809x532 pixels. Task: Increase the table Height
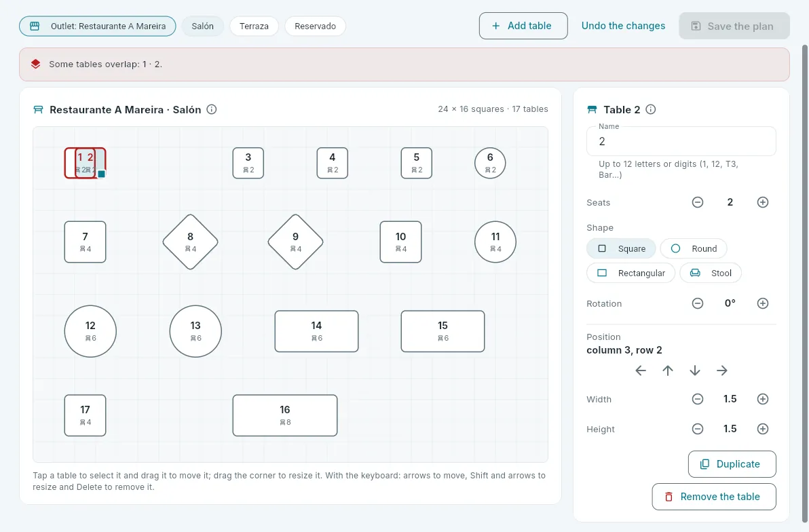(x=763, y=429)
